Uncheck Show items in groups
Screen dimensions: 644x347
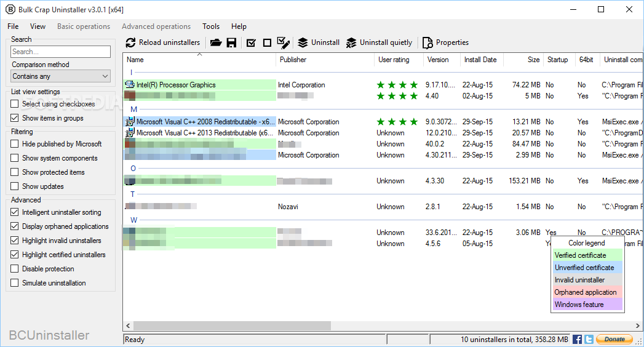coord(14,118)
